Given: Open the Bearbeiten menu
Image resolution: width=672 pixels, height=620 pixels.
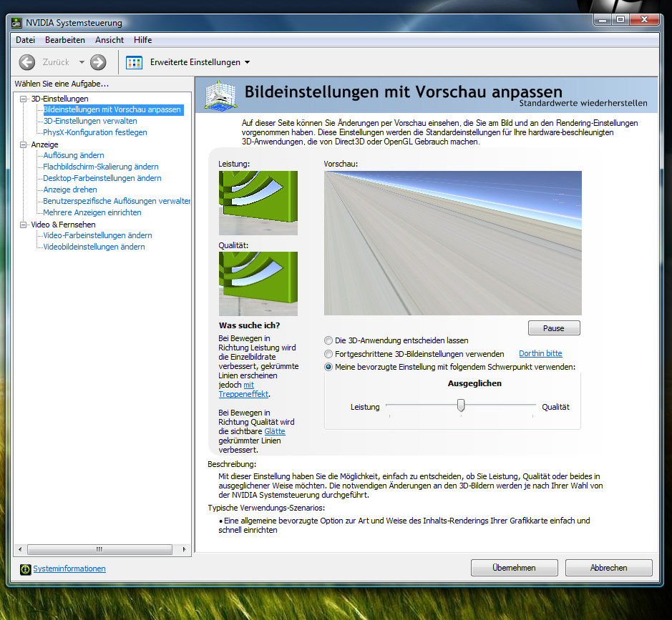Looking at the screenshot, I should (65, 40).
